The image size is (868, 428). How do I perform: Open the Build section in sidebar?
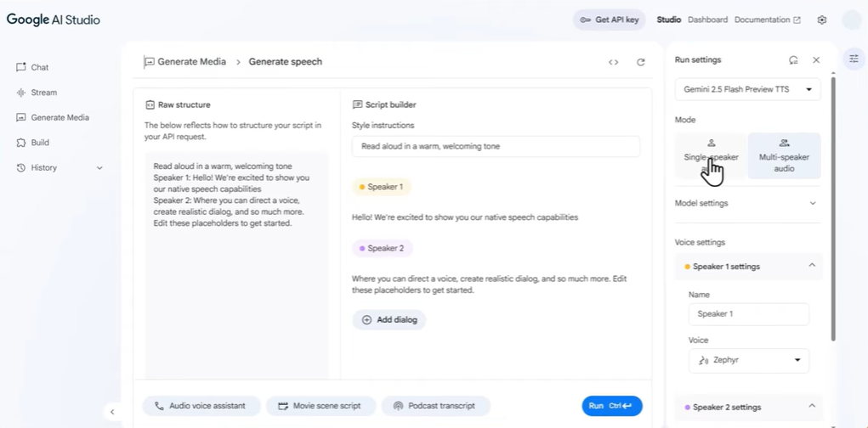pyautogui.click(x=33, y=142)
